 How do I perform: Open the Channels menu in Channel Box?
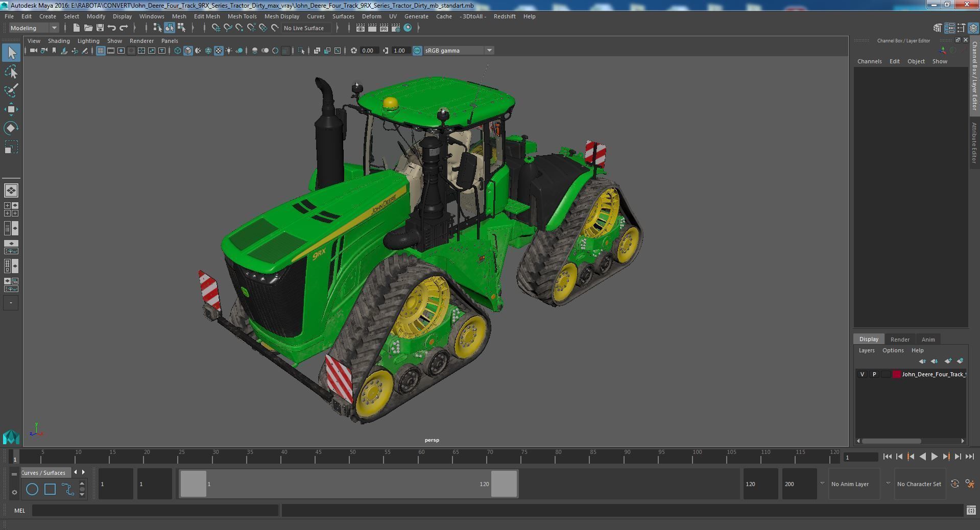coord(869,61)
